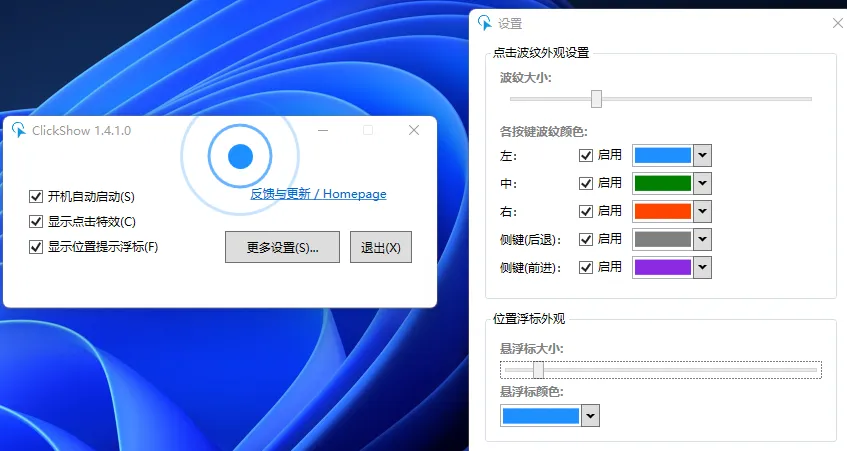This screenshot has width=847, height=451.
Task: Click ClickShow app icon in title bar
Action: [19, 130]
